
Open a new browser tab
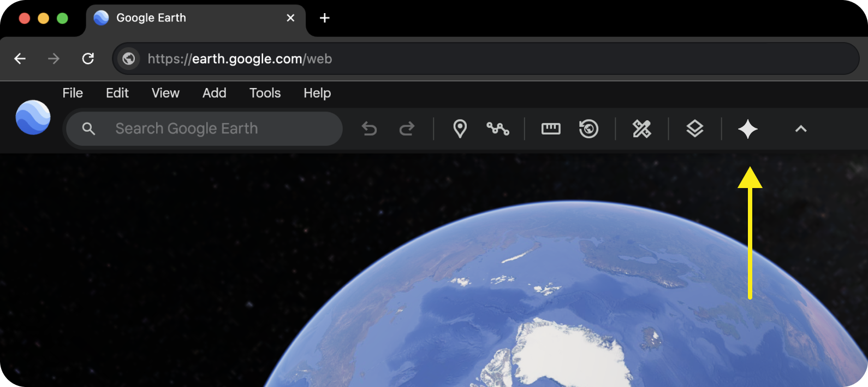pyautogui.click(x=325, y=18)
